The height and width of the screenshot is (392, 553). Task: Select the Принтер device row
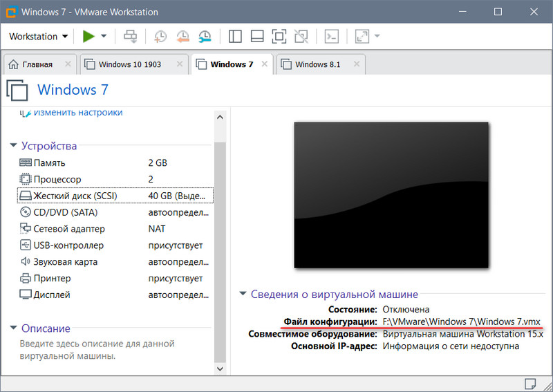pos(115,278)
